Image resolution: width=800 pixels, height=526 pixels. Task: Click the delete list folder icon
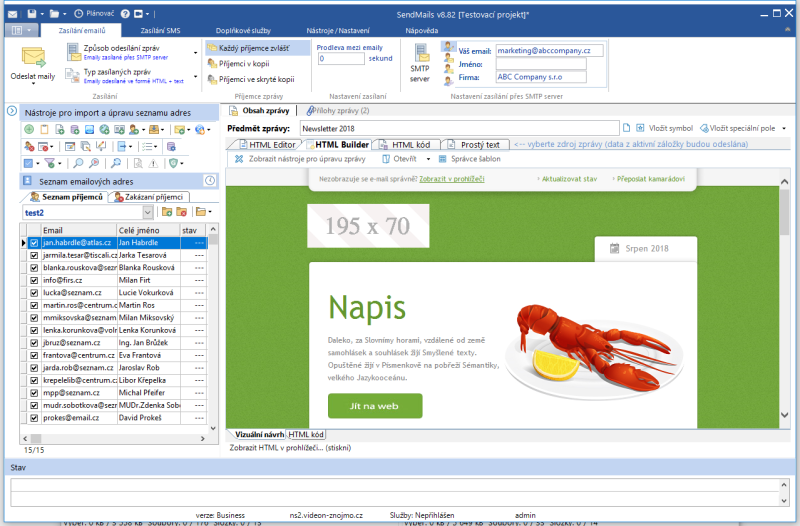click(181, 212)
